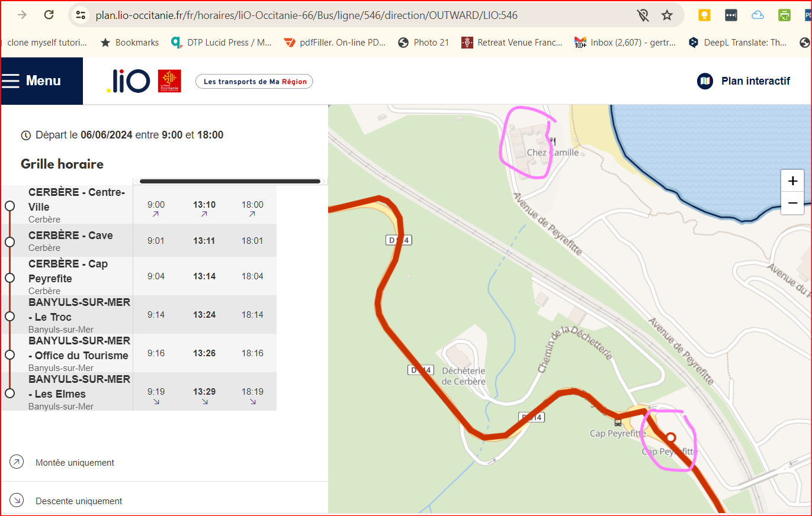812x516 pixels.
Task: Click the Cap Peyrefitte bus stop icon on map
Action: (x=618, y=423)
